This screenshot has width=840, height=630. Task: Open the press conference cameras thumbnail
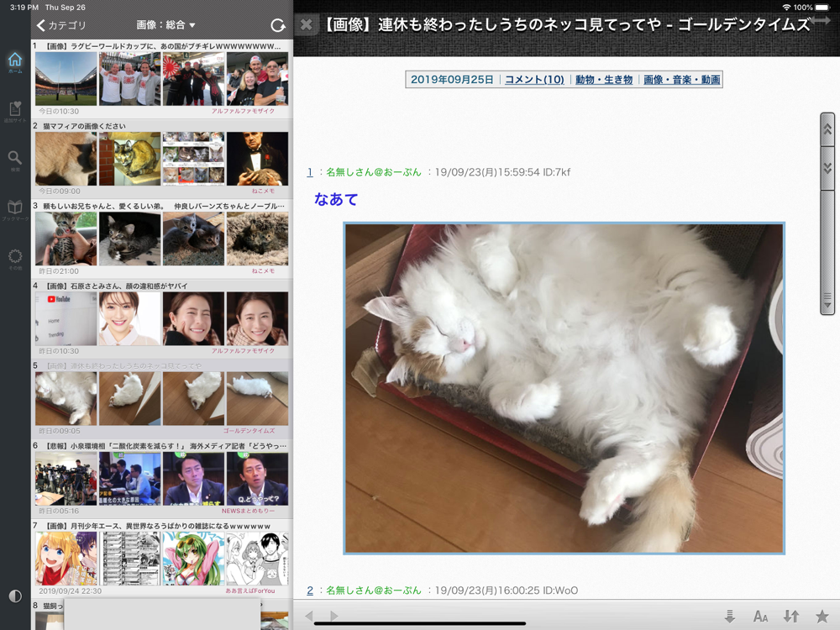point(66,479)
